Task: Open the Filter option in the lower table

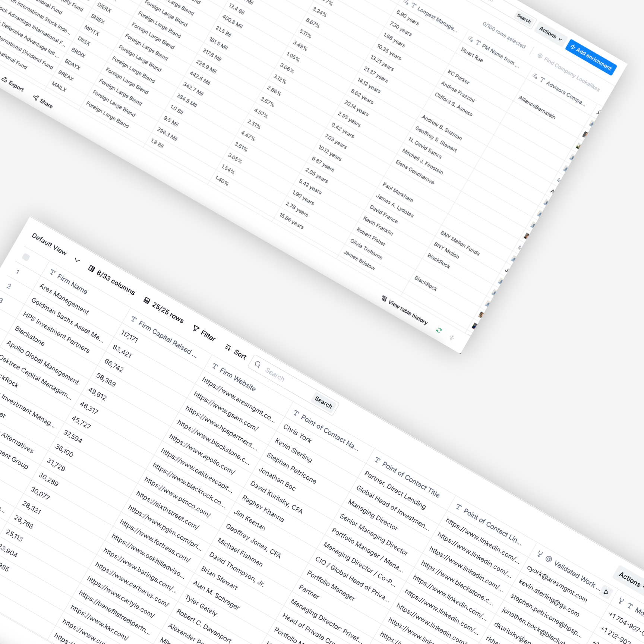Action: coord(204,333)
